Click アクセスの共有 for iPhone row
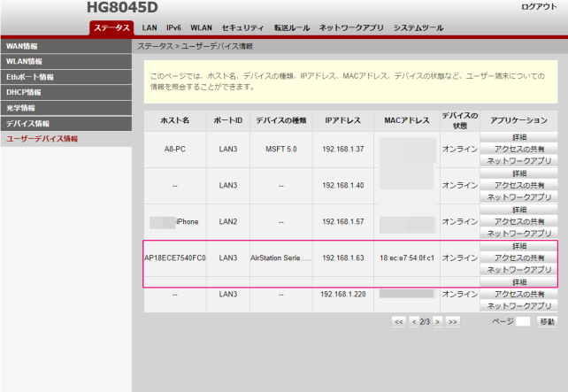 pyautogui.click(x=518, y=221)
